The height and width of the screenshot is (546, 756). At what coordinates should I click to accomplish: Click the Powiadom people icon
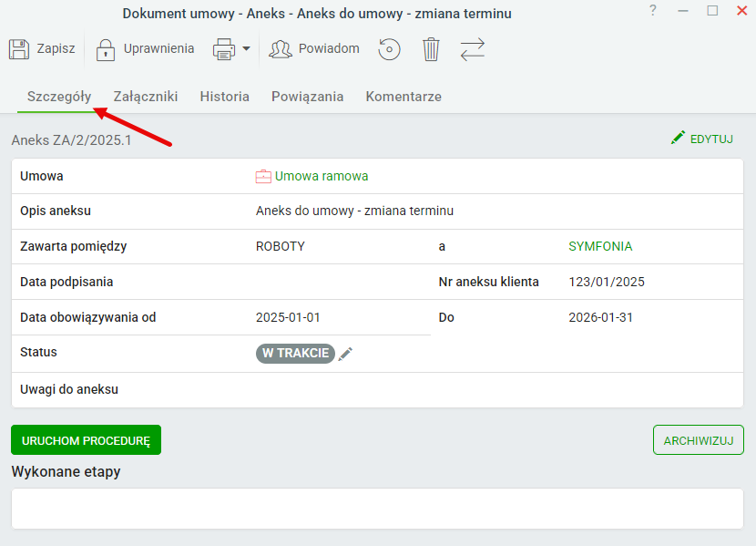click(281, 49)
